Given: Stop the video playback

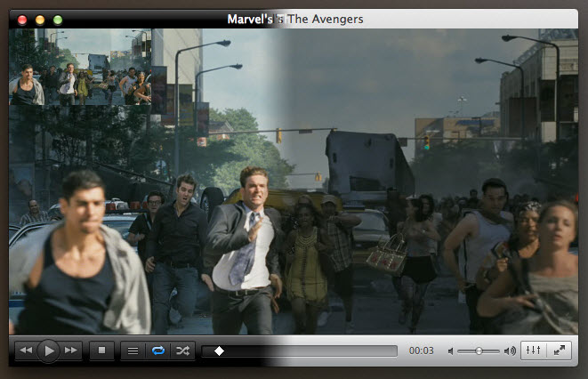Looking at the screenshot, I should [101, 351].
